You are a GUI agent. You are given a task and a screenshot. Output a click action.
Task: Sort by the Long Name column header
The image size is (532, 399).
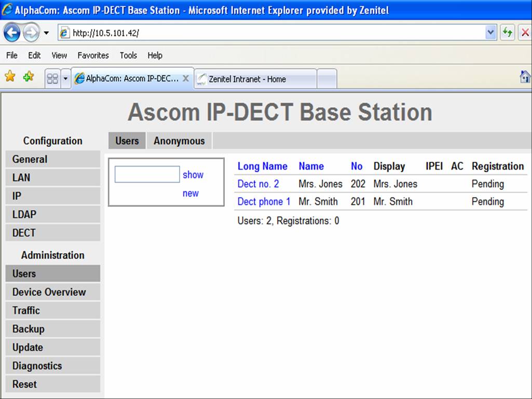(x=262, y=166)
